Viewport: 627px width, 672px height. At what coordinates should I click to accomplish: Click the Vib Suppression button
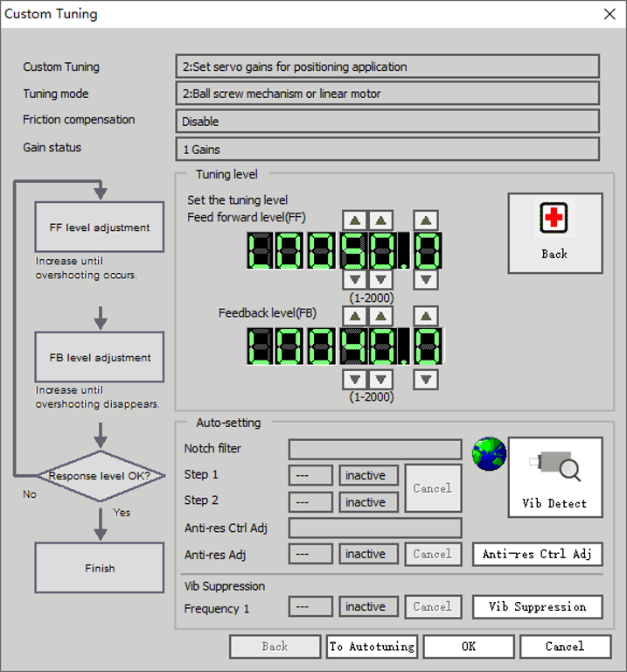click(x=538, y=607)
